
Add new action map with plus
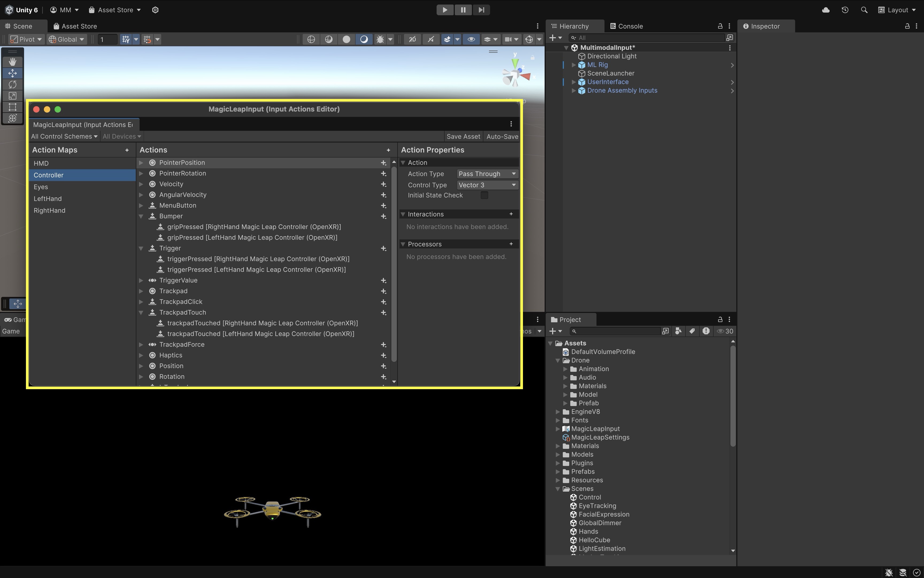click(x=127, y=150)
